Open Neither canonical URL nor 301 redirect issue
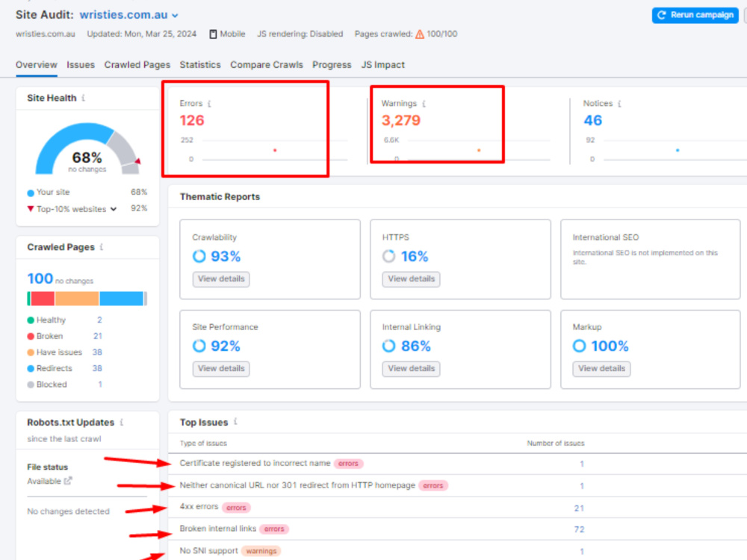The width and height of the screenshot is (747, 560). click(297, 485)
